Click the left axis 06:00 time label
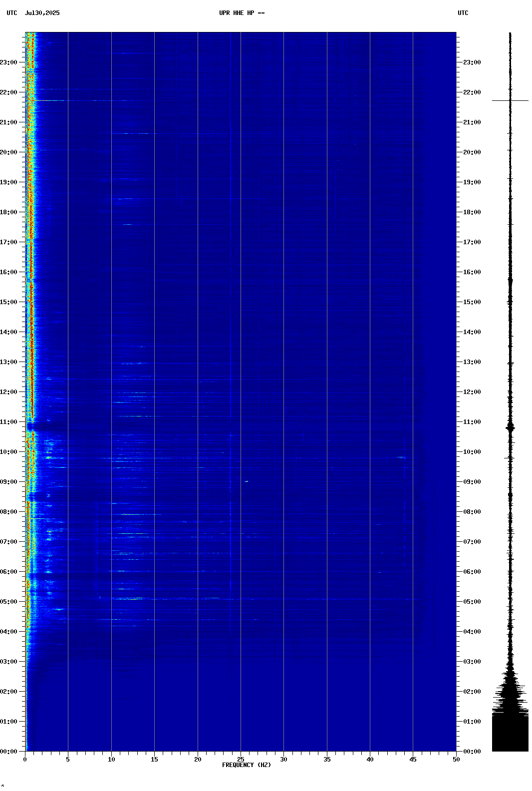The image size is (532, 791). pos(8,572)
